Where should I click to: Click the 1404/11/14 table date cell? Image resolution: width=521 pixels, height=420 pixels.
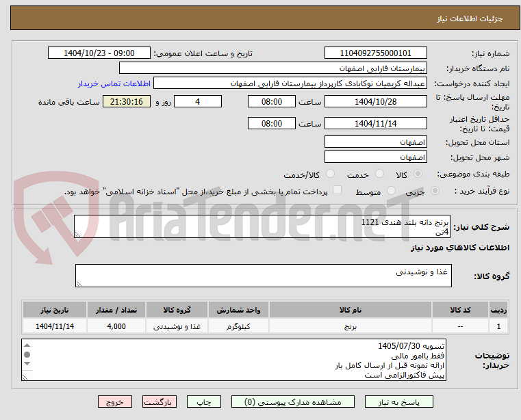pyautogui.click(x=55, y=326)
